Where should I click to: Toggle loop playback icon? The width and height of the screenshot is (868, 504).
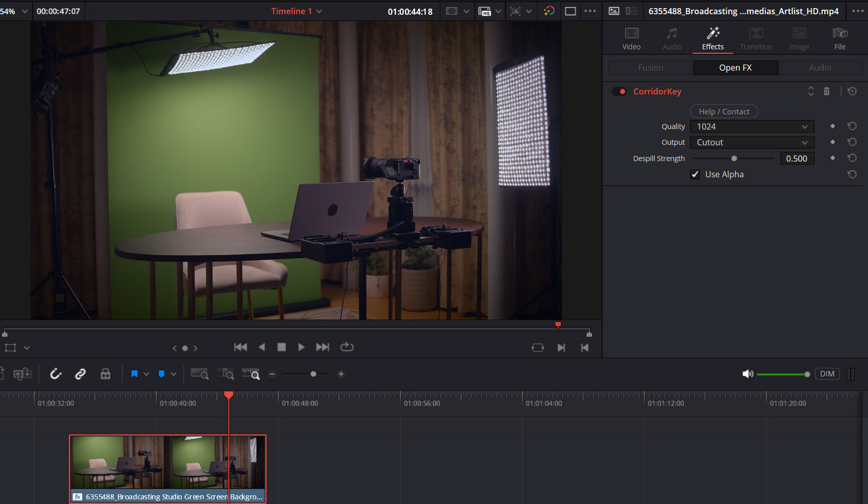[347, 347]
